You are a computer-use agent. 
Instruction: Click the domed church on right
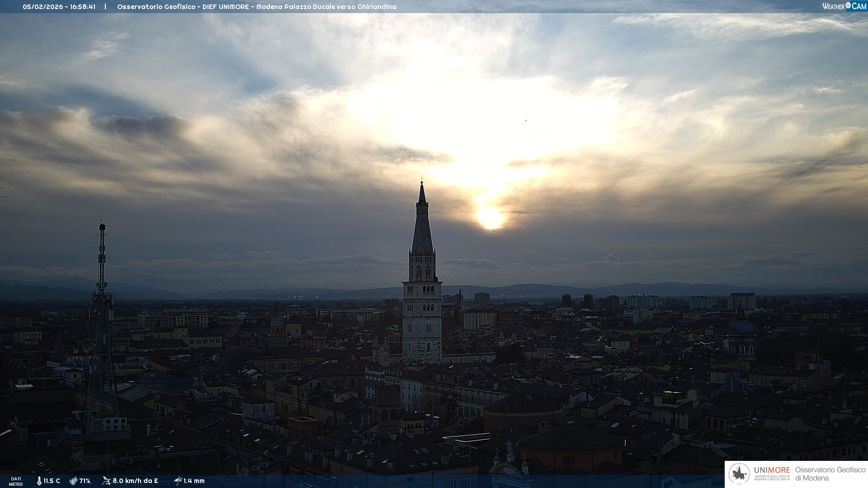(x=741, y=326)
